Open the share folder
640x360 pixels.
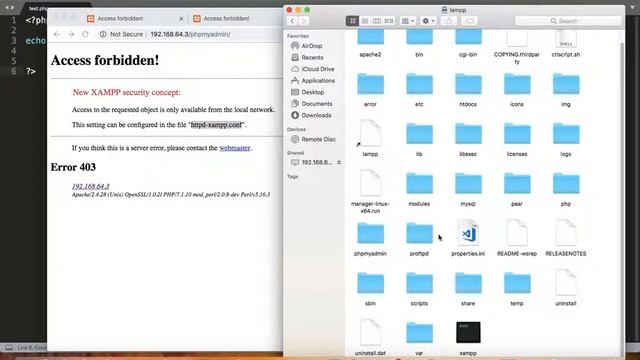(x=468, y=284)
